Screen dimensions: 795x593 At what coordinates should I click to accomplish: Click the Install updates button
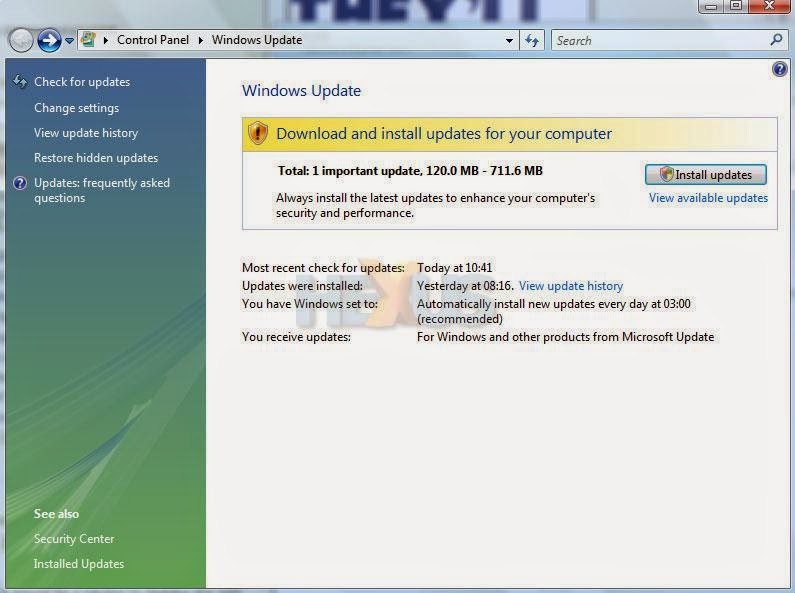pyautogui.click(x=706, y=174)
